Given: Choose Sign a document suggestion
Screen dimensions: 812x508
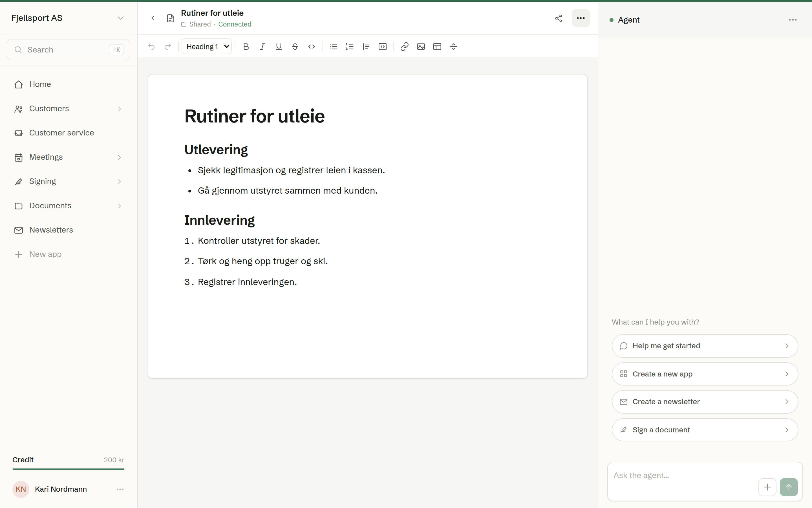Looking at the screenshot, I should pos(705,430).
